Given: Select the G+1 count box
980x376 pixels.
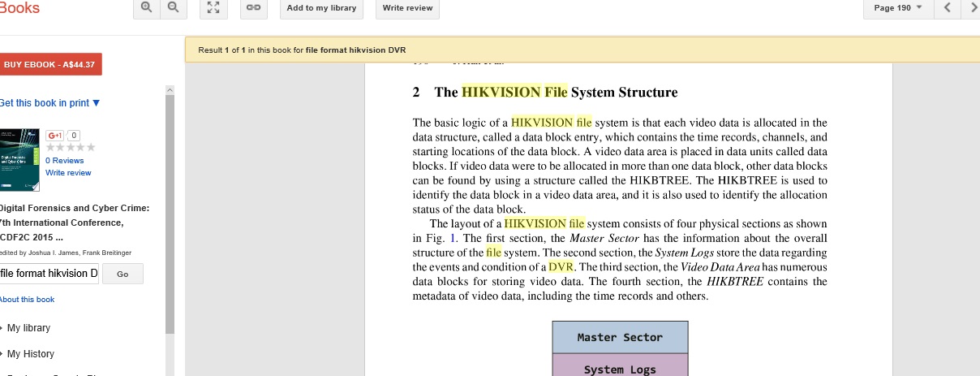Looking at the screenshot, I should (x=74, y=135).
